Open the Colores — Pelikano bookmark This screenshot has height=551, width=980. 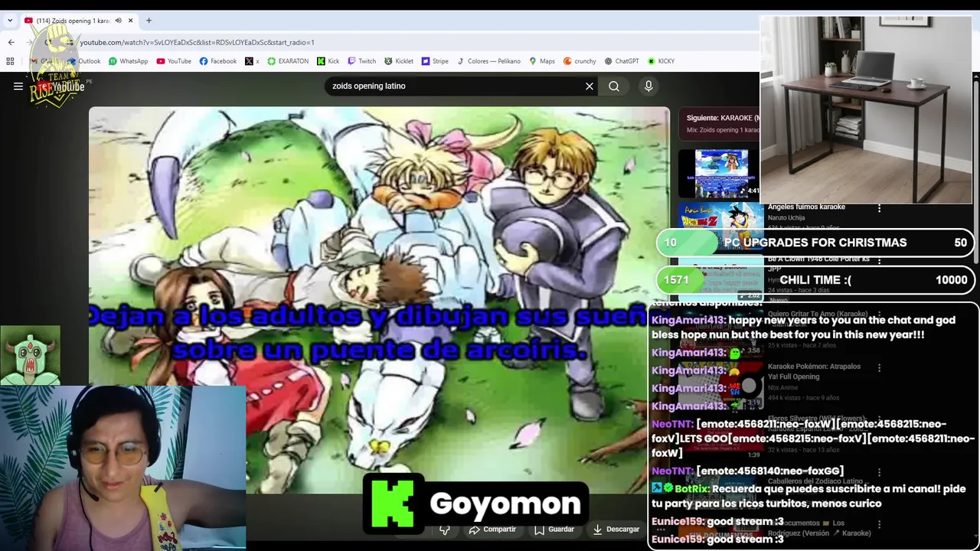488,61
